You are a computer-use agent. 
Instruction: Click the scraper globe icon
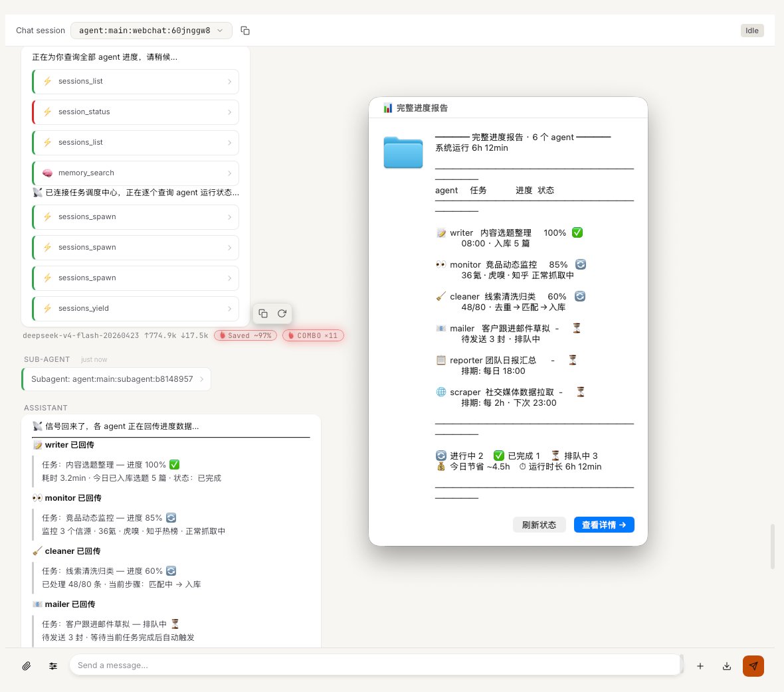[x=441, y=392]
